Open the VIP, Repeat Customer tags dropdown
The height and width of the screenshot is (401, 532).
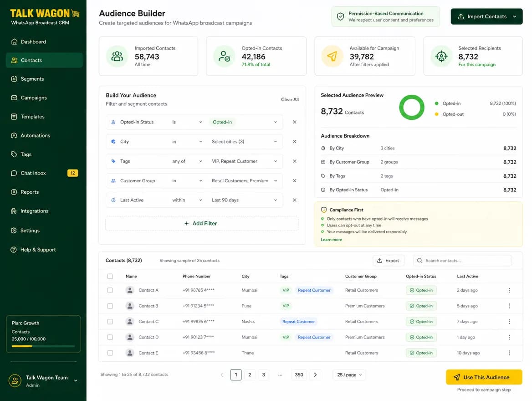245,161
